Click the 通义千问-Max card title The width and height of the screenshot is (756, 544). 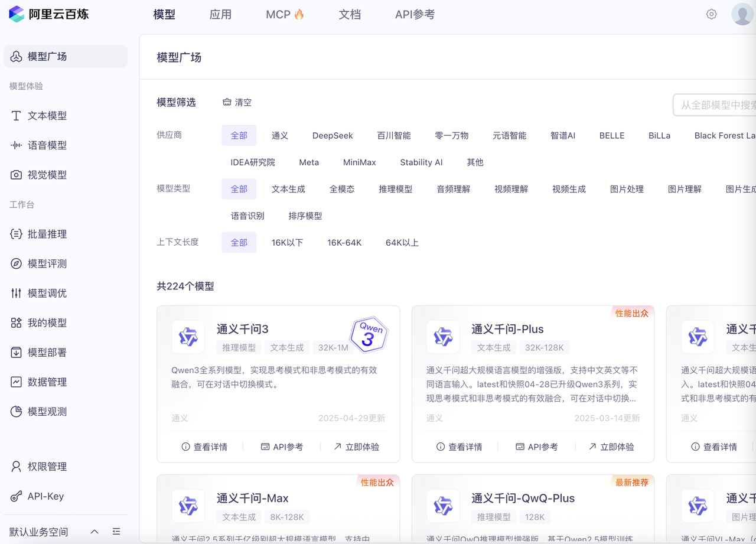point(252,498)
